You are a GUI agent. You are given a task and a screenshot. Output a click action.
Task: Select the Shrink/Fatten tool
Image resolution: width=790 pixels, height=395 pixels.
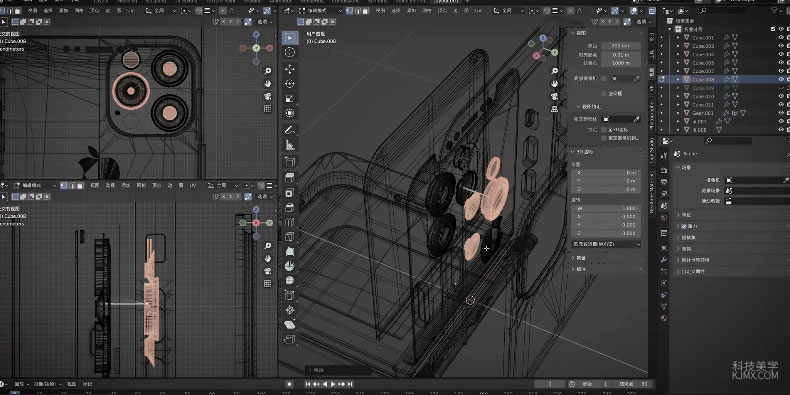pyautogui.click(x=290, y=310)
